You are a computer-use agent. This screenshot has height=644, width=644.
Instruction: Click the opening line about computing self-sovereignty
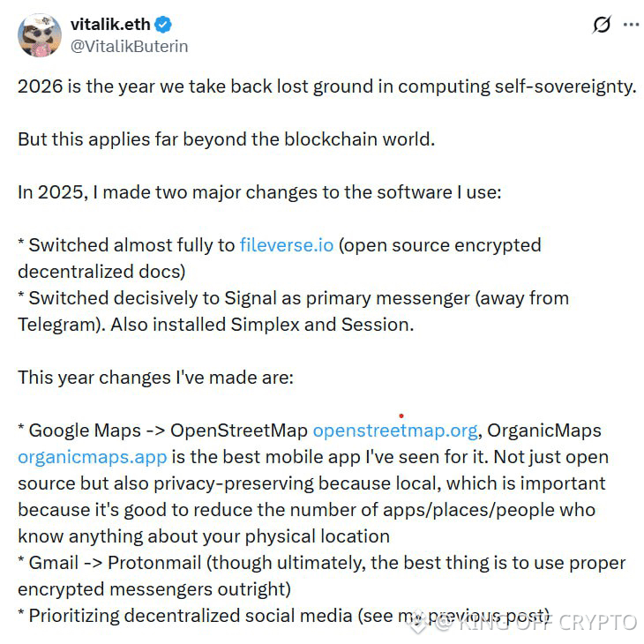tap(326, 87)
